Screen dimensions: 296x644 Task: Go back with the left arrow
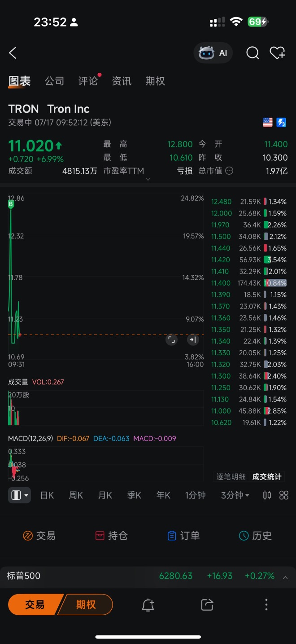[x=13, y=53]
